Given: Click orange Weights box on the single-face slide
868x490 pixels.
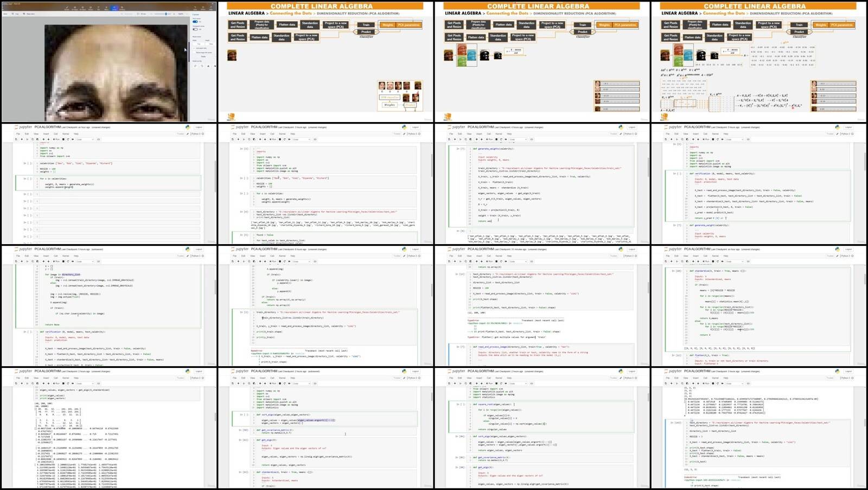Looking at the screenshot, I should (x=388, y=25).
